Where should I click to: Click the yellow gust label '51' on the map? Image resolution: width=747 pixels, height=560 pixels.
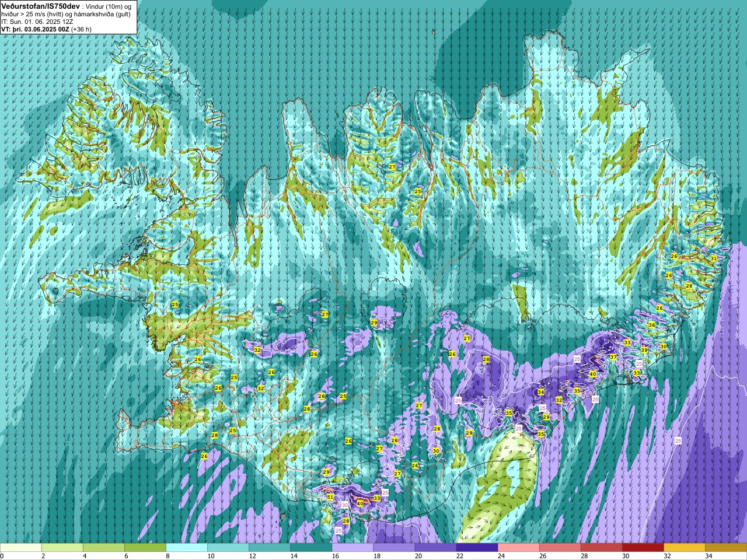pyautogui.click(x=330, y=497)
